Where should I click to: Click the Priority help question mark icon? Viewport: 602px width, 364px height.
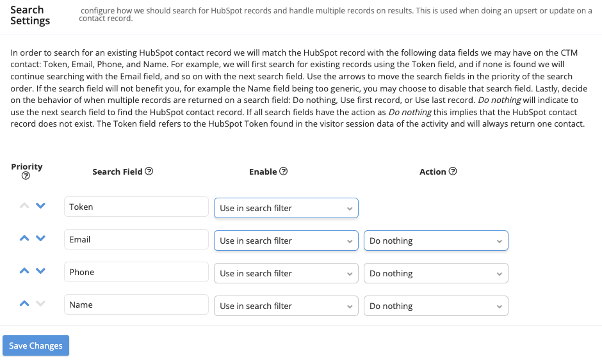(x=26, y=176)
